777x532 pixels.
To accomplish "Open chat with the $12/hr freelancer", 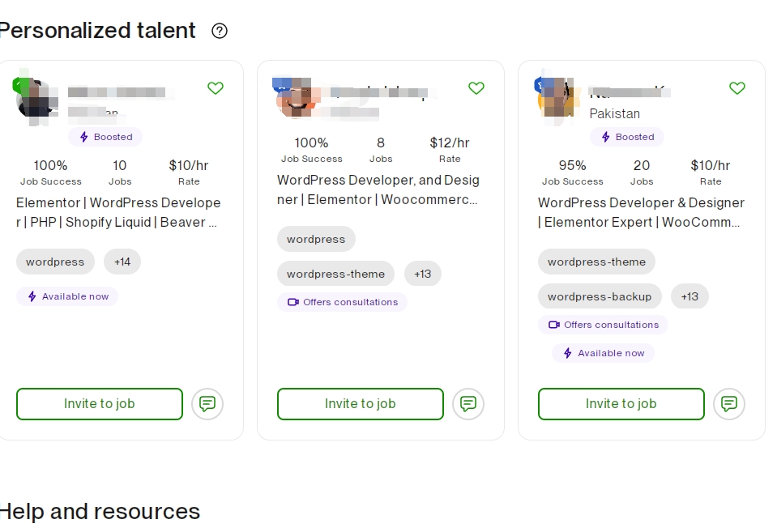I will tap(468, 403).
